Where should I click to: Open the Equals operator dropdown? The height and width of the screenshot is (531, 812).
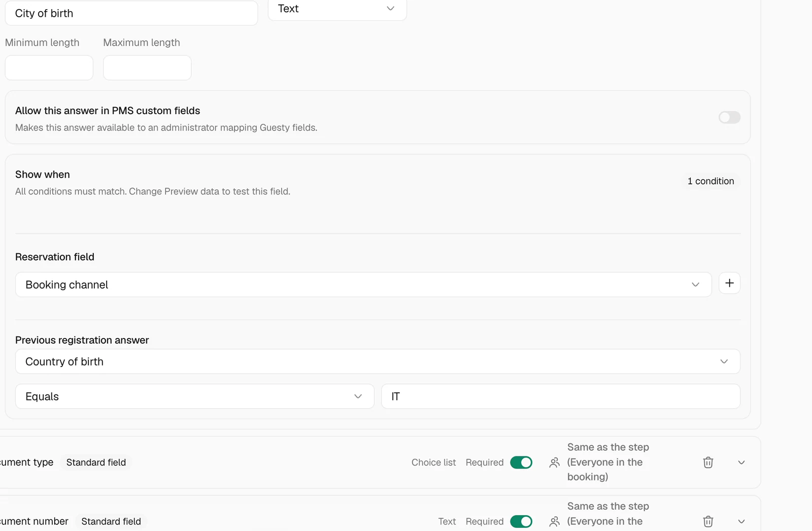tap(195, 396)
